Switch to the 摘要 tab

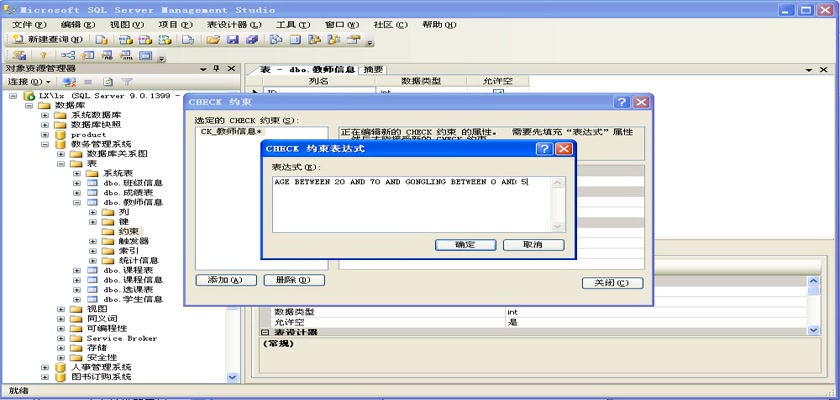click(373, 70)
